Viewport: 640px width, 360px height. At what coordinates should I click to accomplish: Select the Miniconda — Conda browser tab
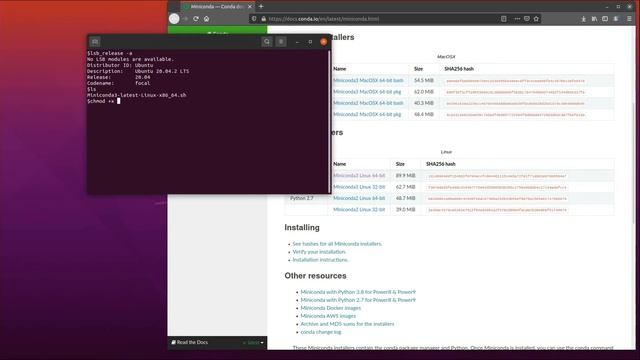pyautogui.click(x=218, y=7)
